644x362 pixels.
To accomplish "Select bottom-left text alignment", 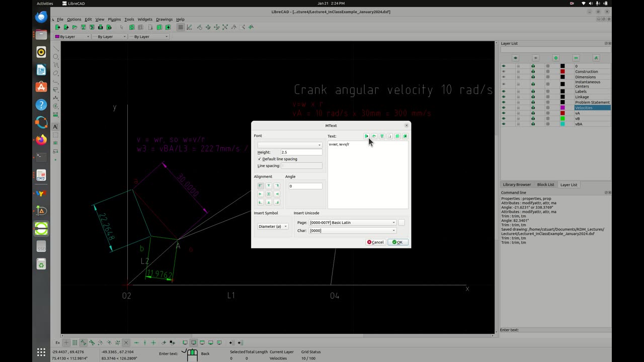I will pos(261,202).
